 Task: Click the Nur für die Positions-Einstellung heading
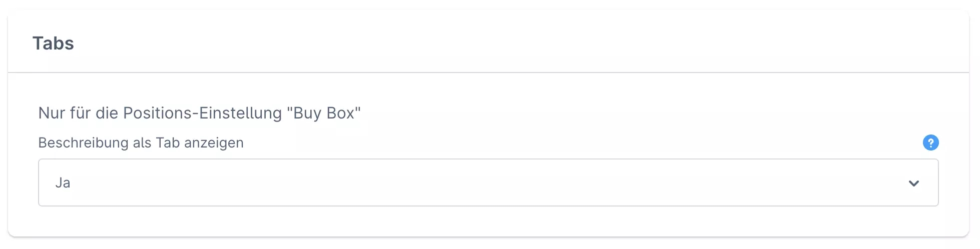[199, 113]
